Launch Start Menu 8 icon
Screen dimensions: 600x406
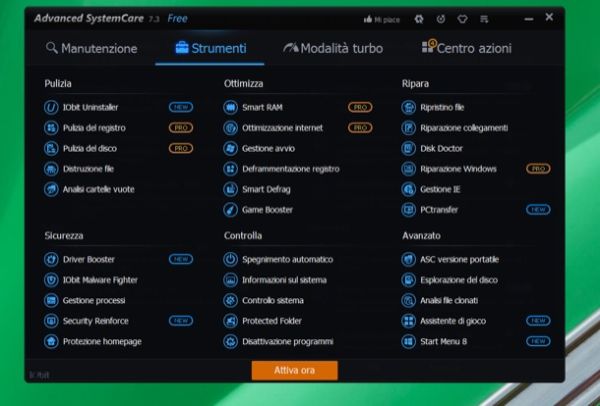tap(408, 341)
